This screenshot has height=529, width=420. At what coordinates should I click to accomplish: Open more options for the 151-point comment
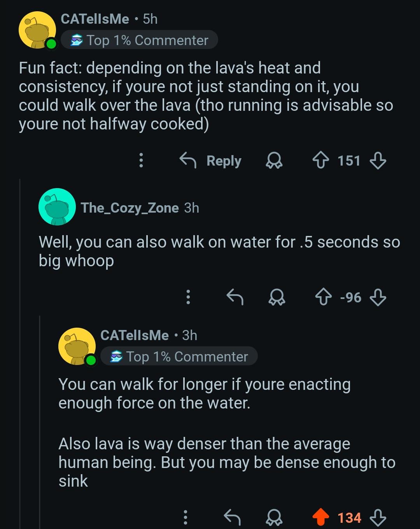point(141,160)
